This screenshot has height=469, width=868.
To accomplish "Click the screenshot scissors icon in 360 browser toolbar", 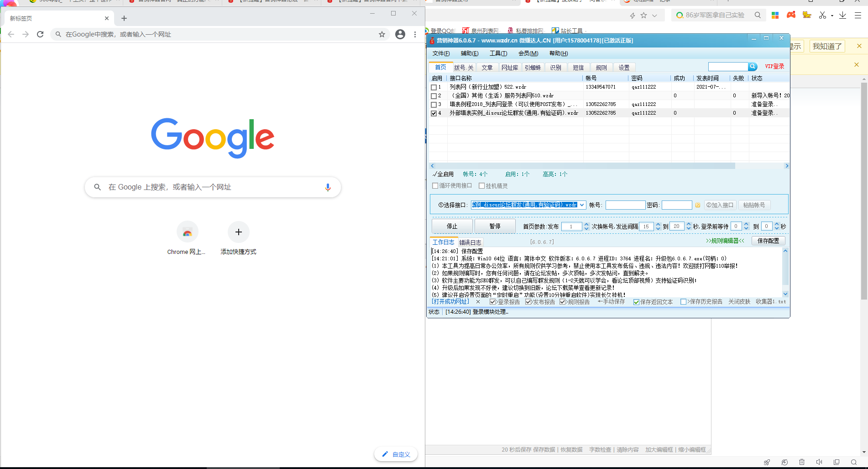I will 821,15.
